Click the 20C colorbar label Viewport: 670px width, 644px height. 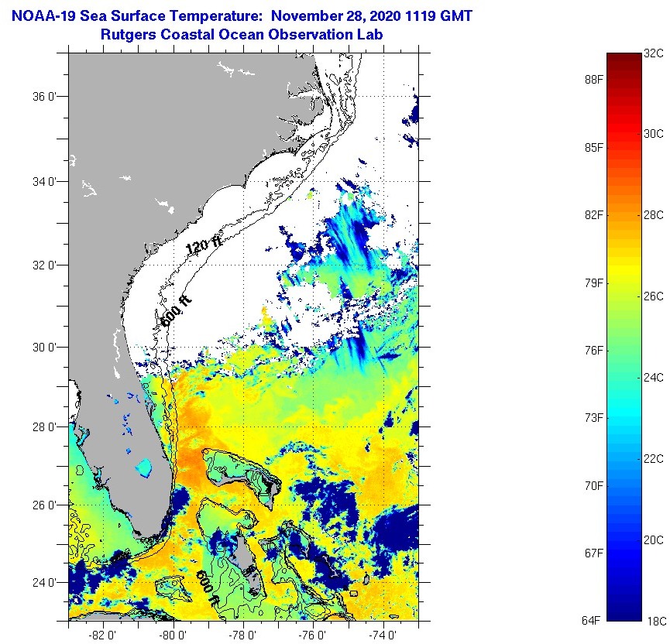coord(654,540)
